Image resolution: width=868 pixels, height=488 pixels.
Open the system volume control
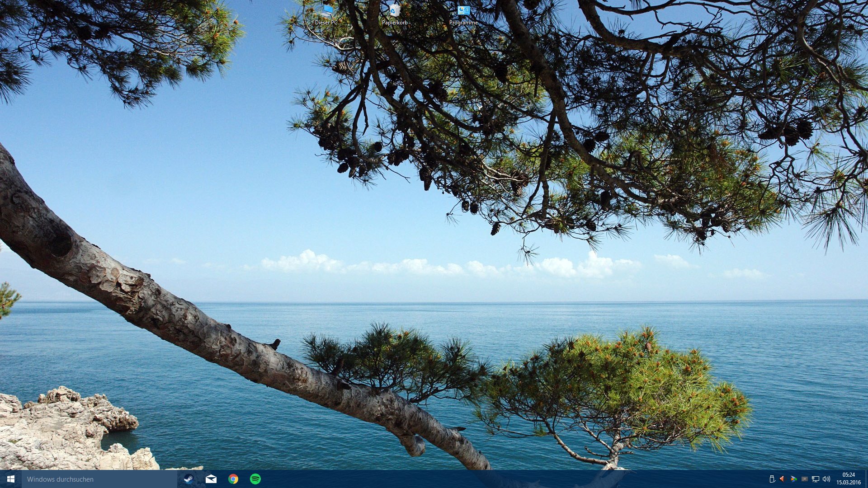point(826,479)
